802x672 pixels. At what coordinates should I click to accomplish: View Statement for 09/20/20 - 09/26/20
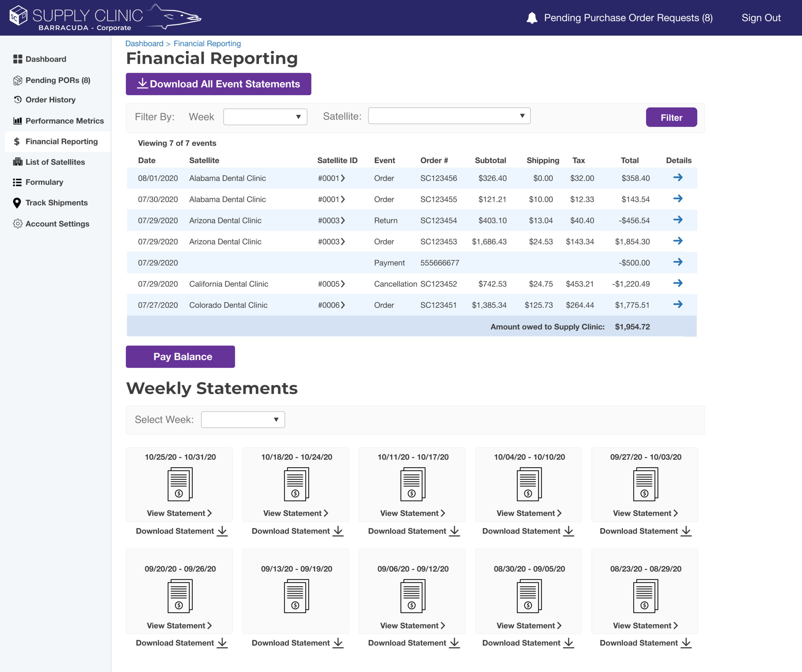pos(180,626)
